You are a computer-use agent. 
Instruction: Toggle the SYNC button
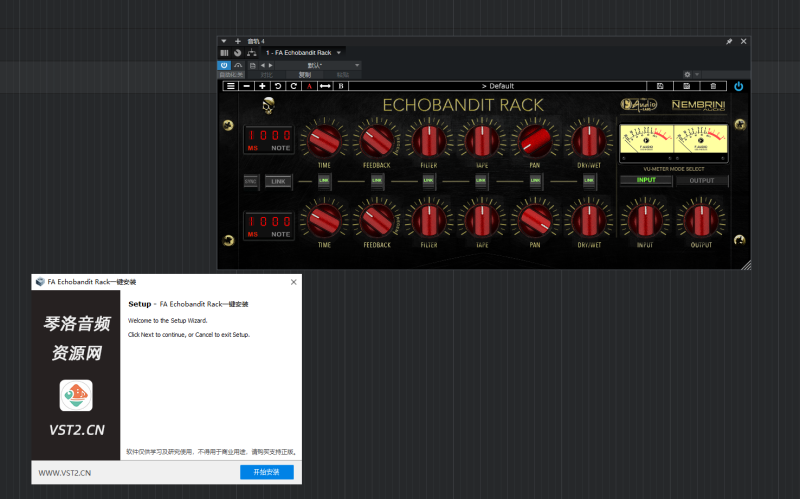click(x=251, y=182)
